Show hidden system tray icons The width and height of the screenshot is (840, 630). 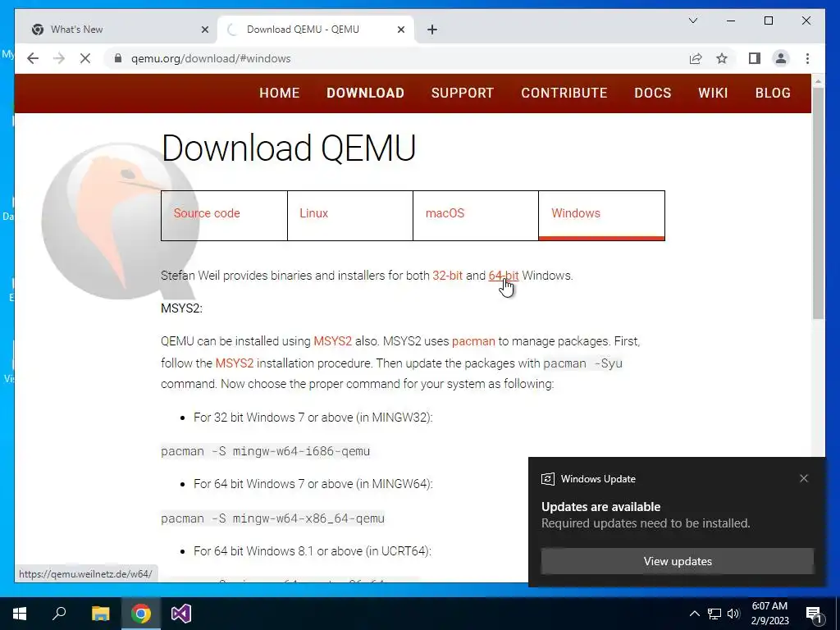click(x=694, y=614)
